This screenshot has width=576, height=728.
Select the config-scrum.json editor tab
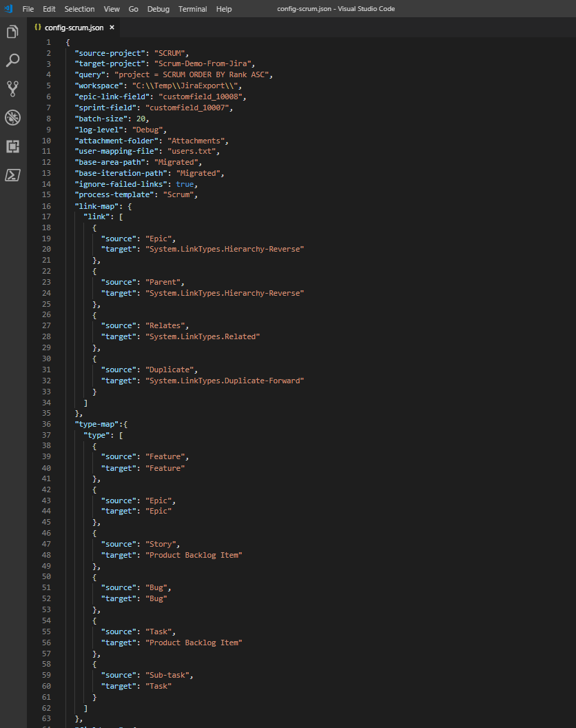(x=74, y=28)
